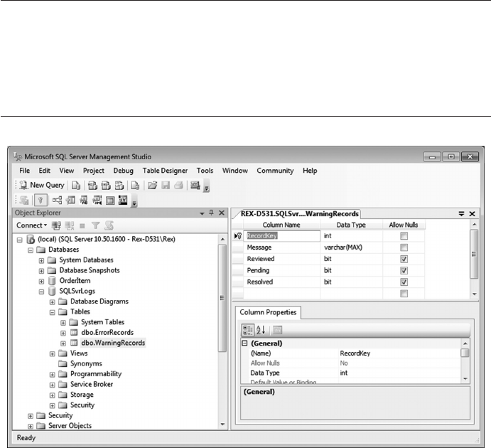The height and width of the screenshot is (448, 491).
Task: Select the Programmability folder
Action: [96, 374]
